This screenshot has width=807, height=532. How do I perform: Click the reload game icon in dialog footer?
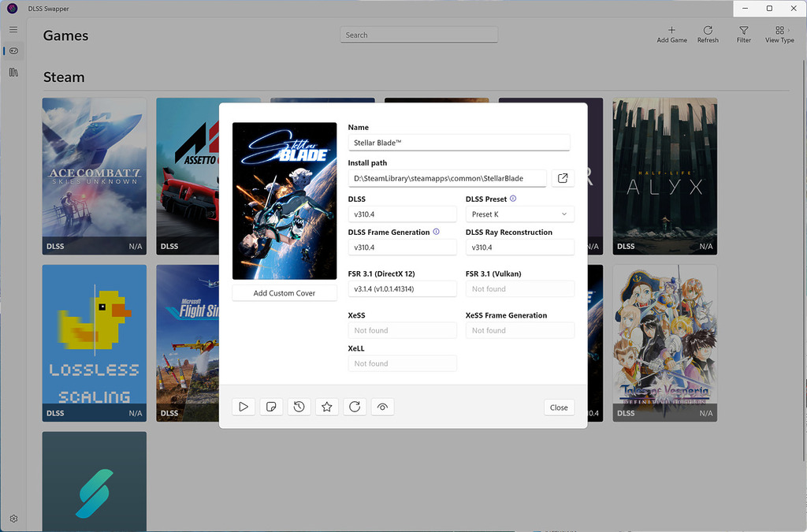[355, 407]
